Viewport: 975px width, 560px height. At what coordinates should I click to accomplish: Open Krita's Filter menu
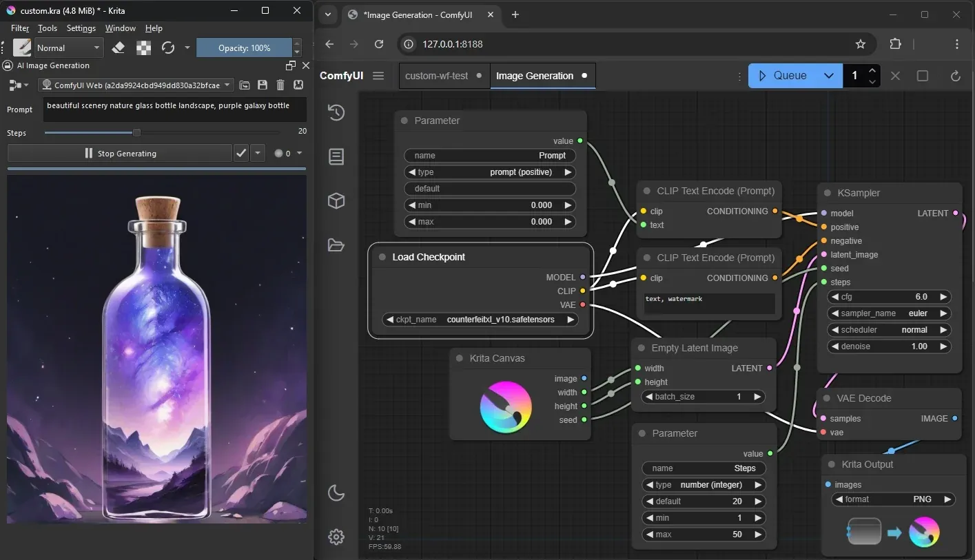coord(20,28)
